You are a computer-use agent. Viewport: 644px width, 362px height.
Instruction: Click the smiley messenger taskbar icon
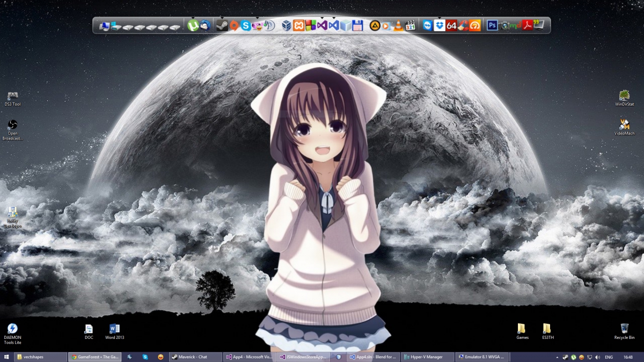click(160, 357)
